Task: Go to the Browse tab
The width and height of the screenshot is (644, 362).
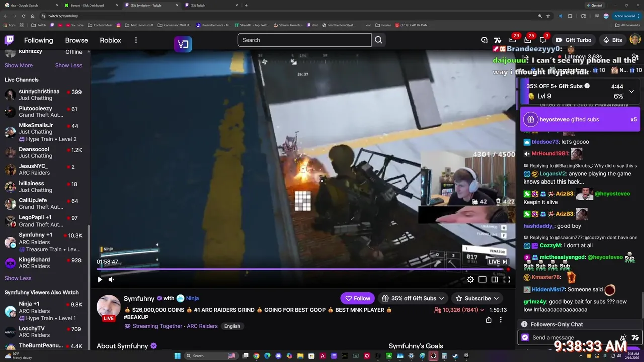Action: click(76, 40)
